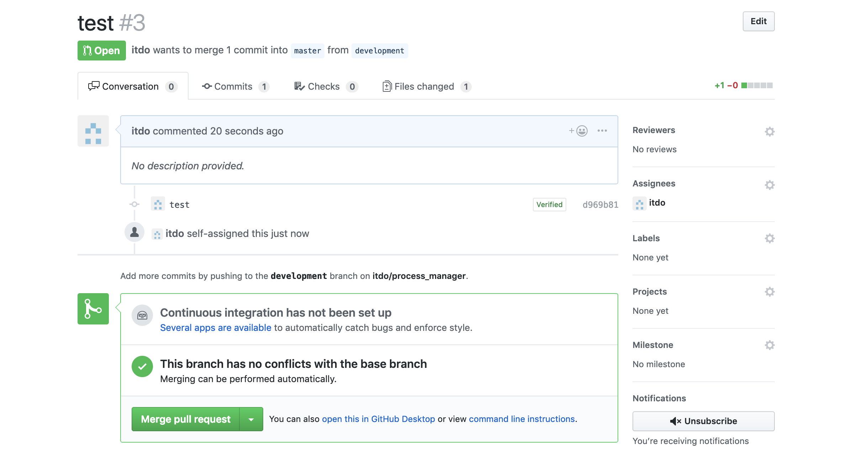Switch to the Files changed tab
The image size is (868, 449).
[x=427, y=86]
